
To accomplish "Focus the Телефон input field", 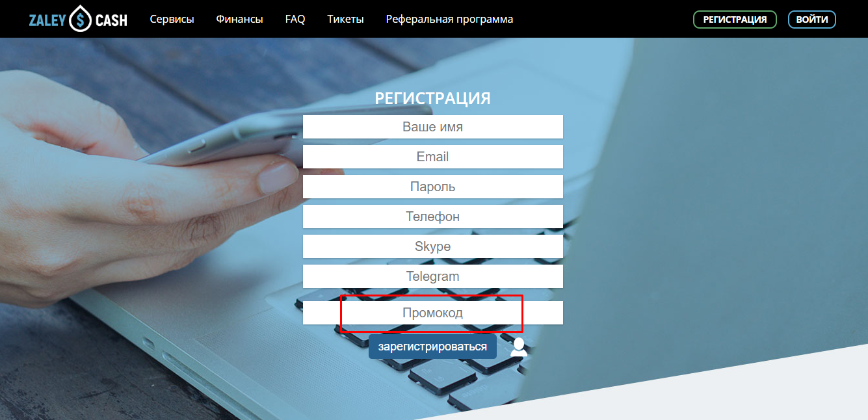I will click(x=433, y=217).
